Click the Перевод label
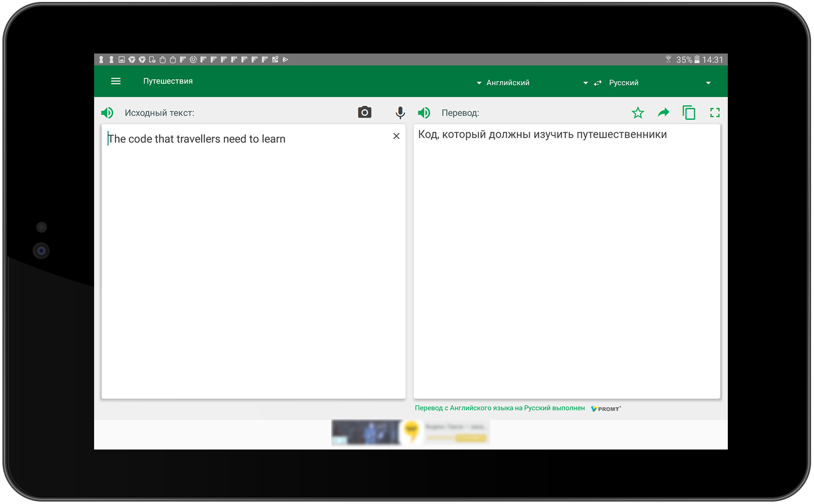Image resolution: width=814 pixels, height=504 pixels. (x=460, y=113)
